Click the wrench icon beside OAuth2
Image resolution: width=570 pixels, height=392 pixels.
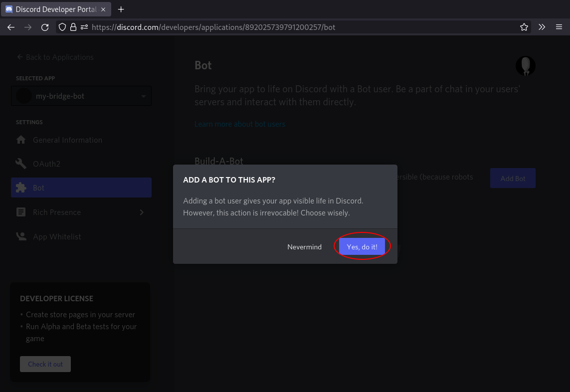[x=21, y=164]
